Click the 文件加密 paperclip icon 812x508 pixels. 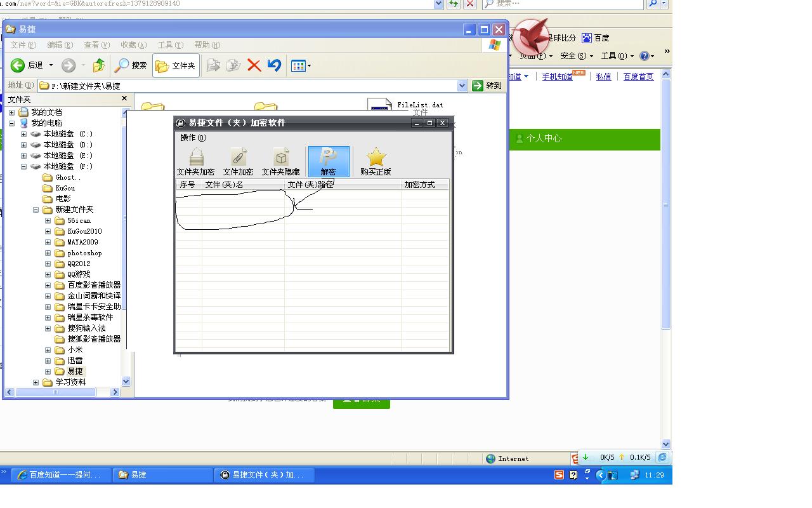click(239, 156)
